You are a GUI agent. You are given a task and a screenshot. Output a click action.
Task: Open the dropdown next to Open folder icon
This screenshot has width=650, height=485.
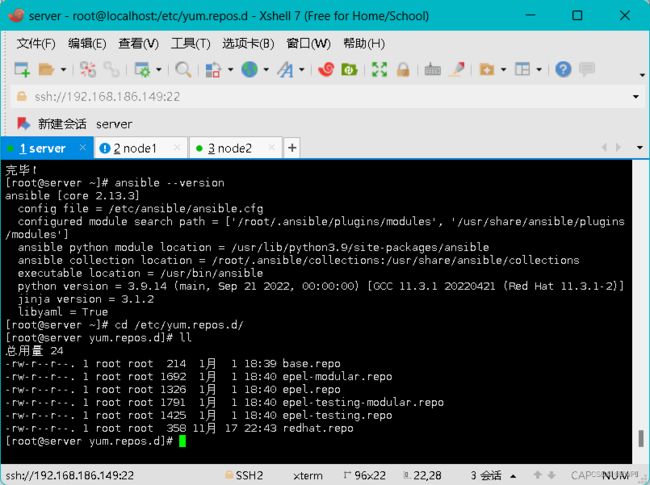coord(63,70)
